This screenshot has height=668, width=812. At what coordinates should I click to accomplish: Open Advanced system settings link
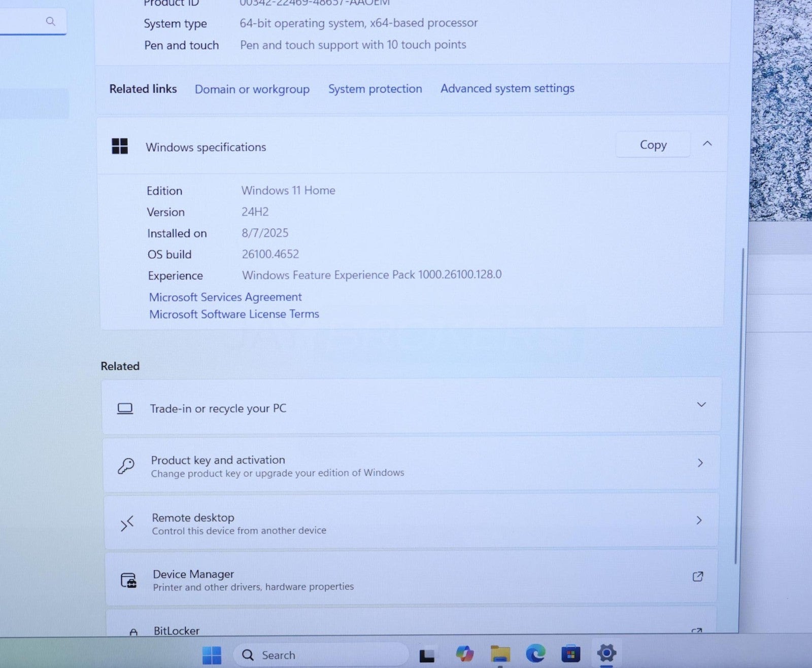point(507,88)
